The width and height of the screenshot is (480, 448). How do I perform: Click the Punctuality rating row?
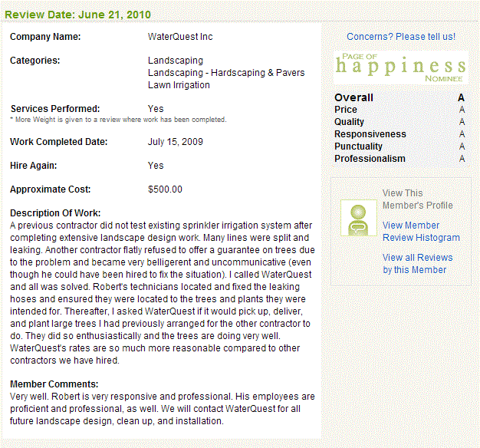399,147
